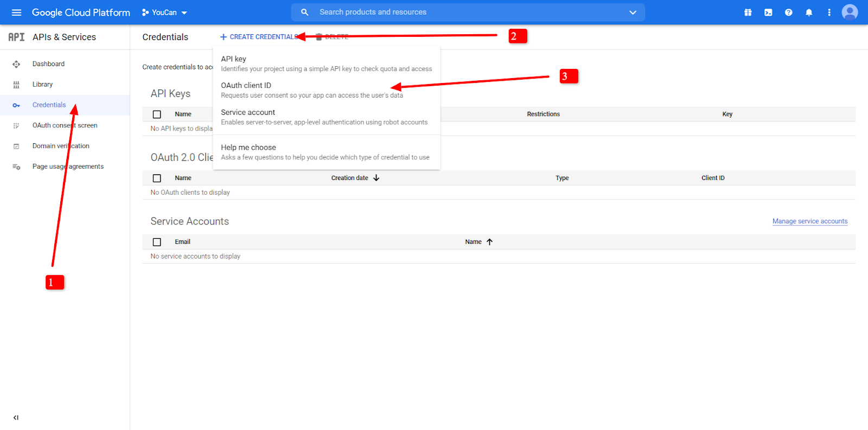Open Manage service accounts link
868x430 pixels.
[x=810, y=221]
